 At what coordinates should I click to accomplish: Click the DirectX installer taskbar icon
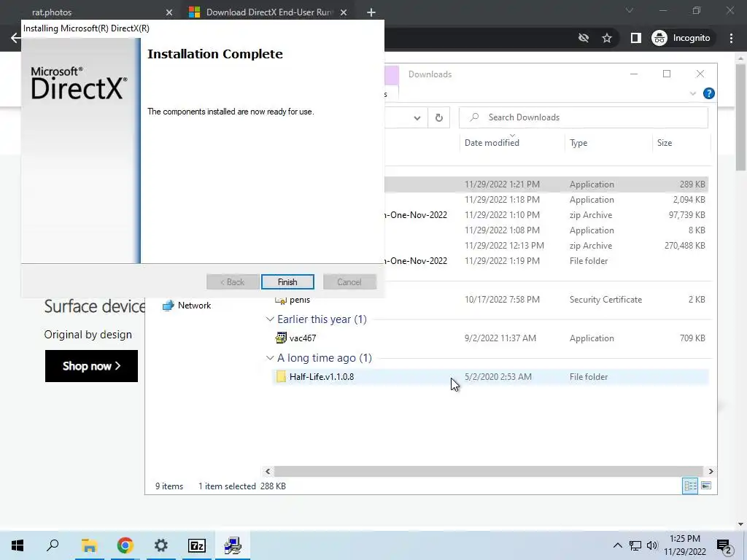233,545
